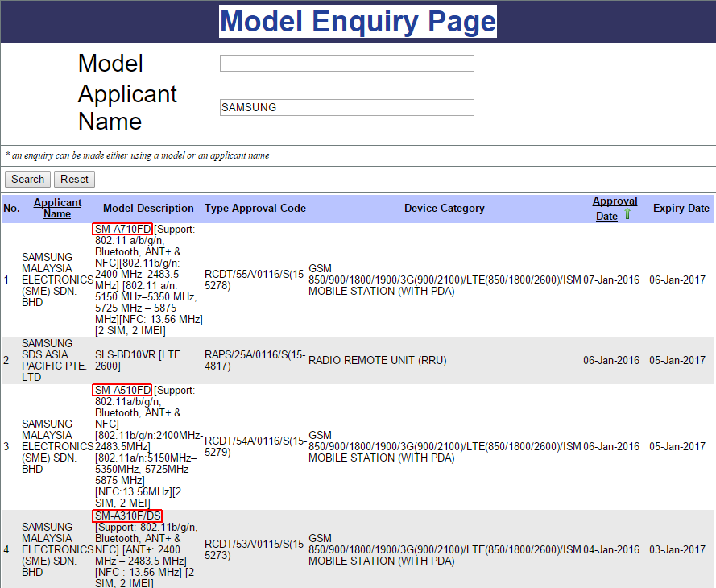Sort by the Model Description column header
Image resolution: width=716 pixels, height=588 pixels.
click(148, 208)
